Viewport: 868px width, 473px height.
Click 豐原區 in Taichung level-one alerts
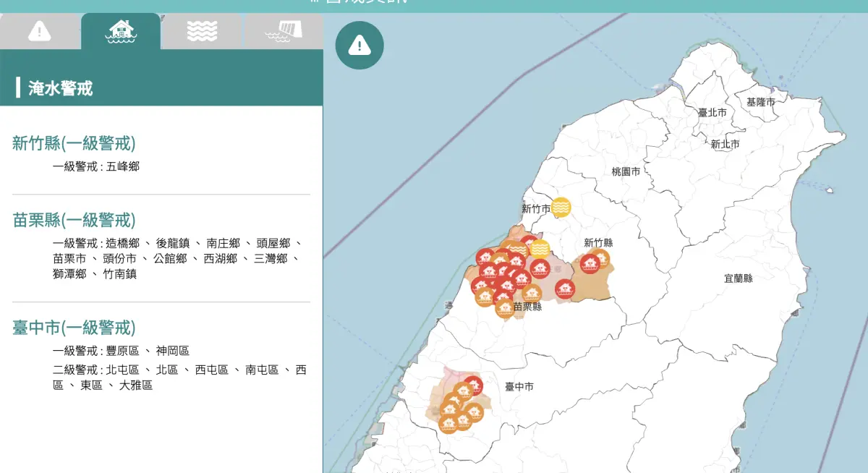tap(122, 351)
